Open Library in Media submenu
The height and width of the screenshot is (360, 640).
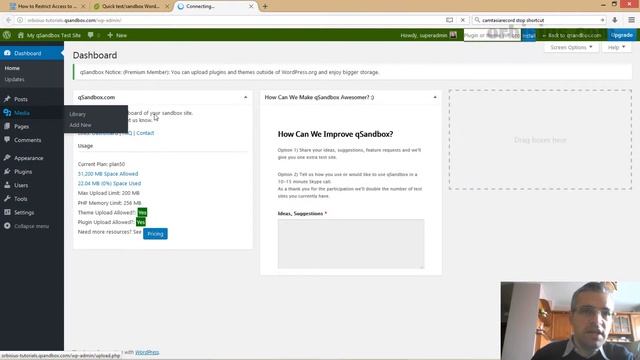(77, 114)
